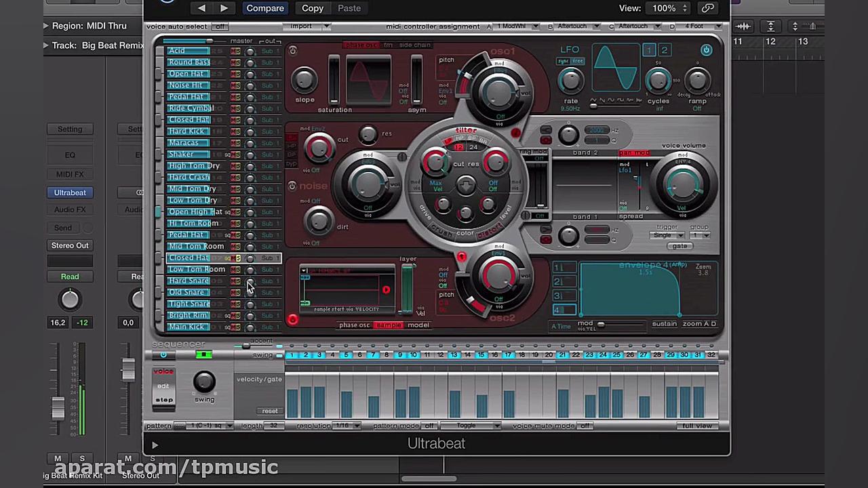The width and height of the screenshot is (868, 488).
Task: Go to next preset with right arrow
Action: (224, 8)
